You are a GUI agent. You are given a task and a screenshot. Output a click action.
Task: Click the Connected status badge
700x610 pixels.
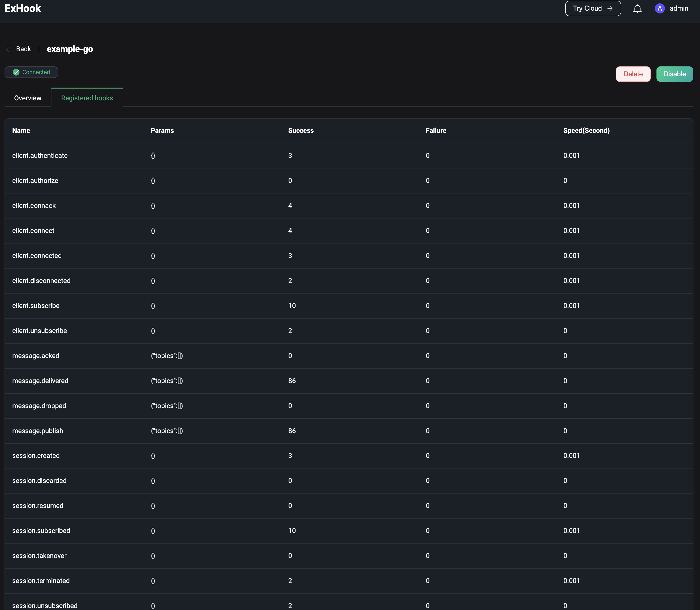tap(31, 72)
